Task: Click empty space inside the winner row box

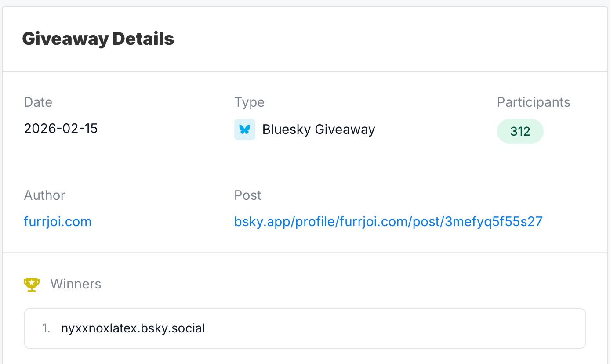Action: (396, 328)
